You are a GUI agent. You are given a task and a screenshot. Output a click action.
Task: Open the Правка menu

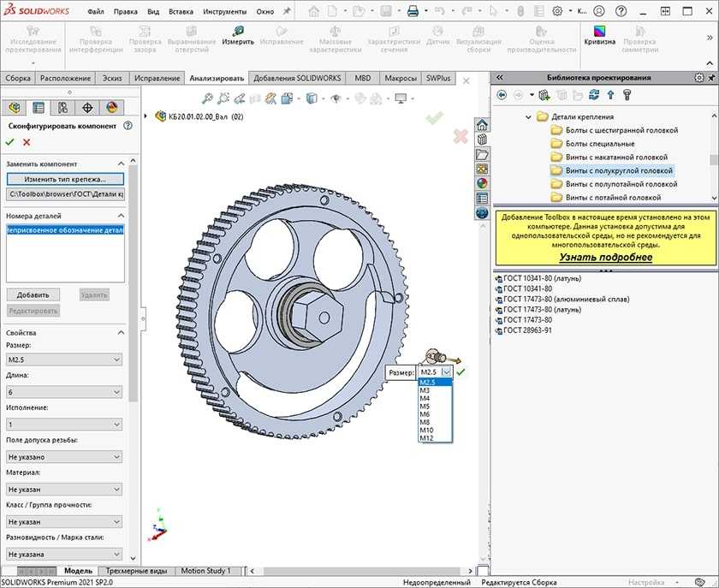pos(126,12)
